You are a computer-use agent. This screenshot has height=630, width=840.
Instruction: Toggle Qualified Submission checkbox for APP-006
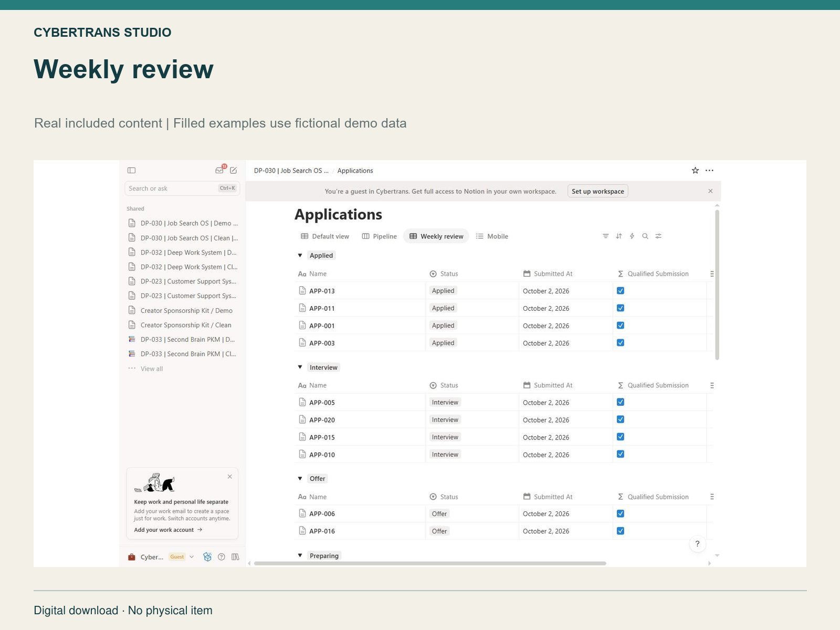click(x=621, y=513)
